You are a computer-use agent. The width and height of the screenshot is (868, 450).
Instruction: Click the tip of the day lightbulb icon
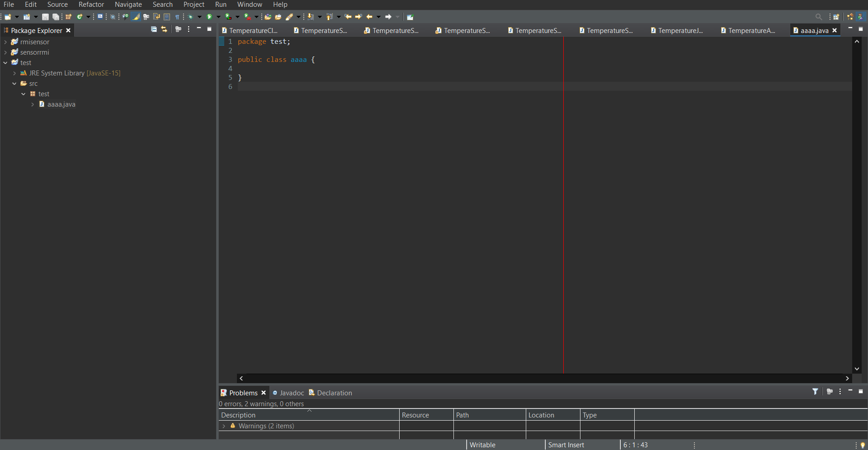pyautogui.click(x=863, y=445)
